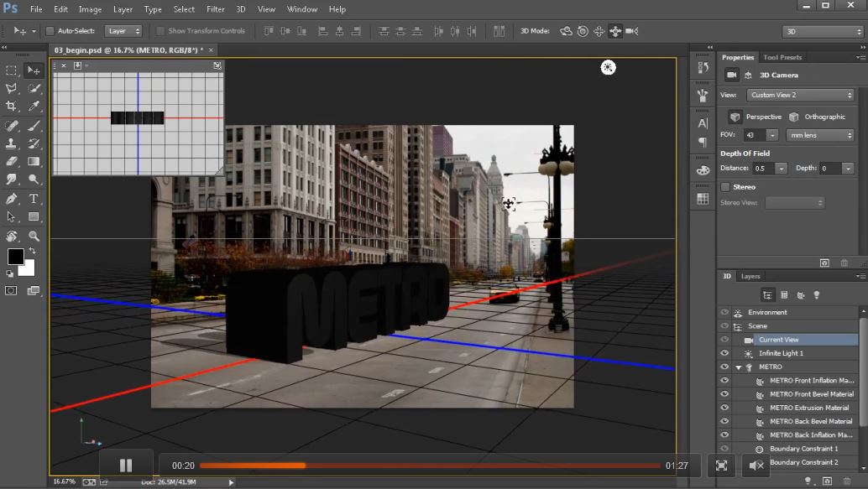Viewport: 868px width, 489px height.
Task: Click the Roll 3D Object mode icon
Action: 583,31
